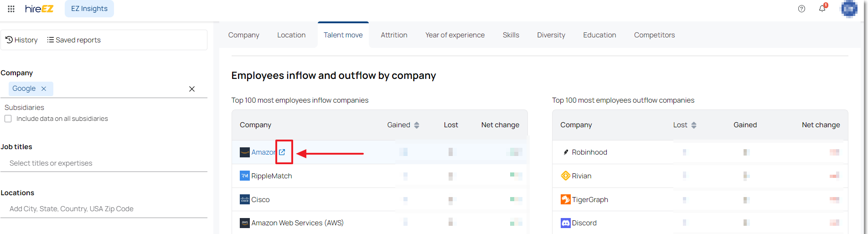Select the Cisco row name
868x234 pixels.
260,200
